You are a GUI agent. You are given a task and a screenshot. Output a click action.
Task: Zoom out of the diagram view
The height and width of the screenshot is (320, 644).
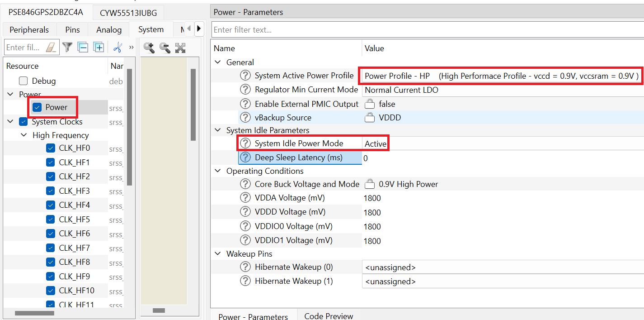165,48
